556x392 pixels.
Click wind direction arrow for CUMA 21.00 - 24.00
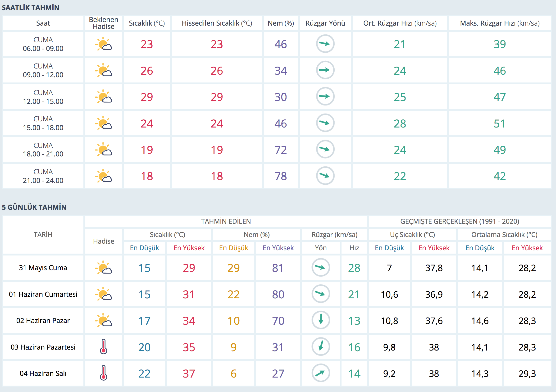point(325,176)
